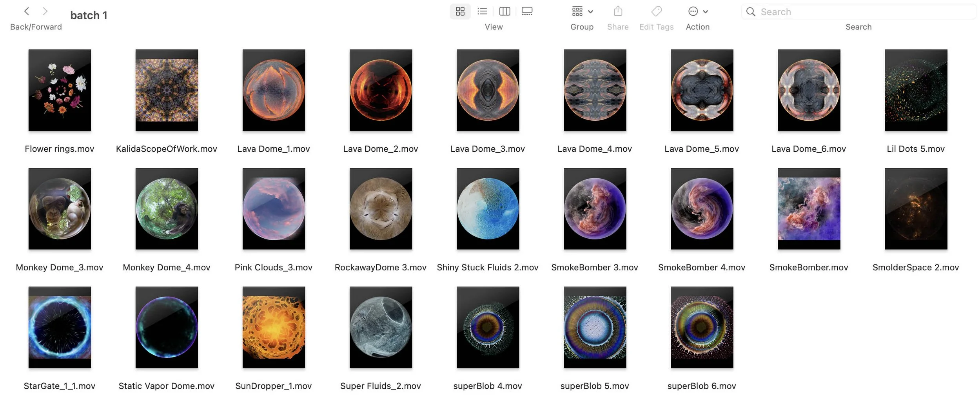
Task: Switch to gallery view
Action: pyautogui.click(x=527, y=11)
